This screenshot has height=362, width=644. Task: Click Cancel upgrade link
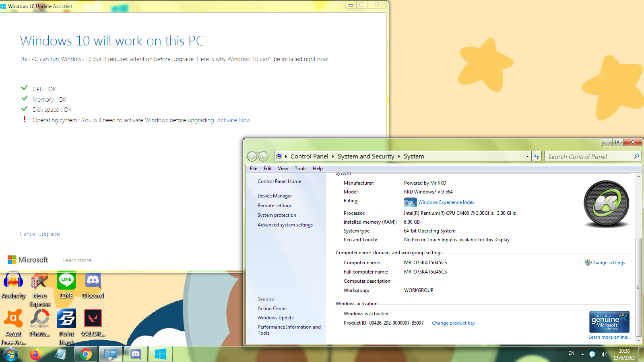coord(40,234)
